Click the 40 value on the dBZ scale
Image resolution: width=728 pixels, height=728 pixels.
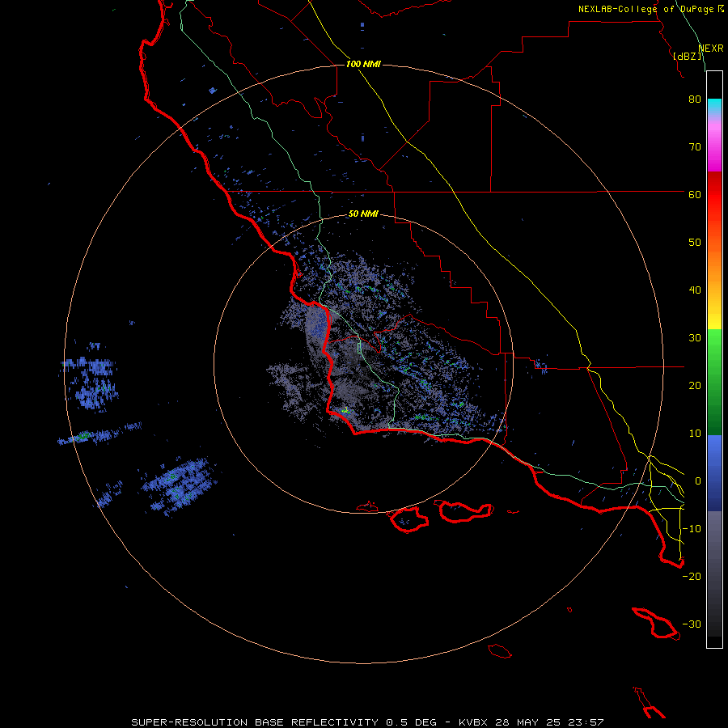[695, 290]
